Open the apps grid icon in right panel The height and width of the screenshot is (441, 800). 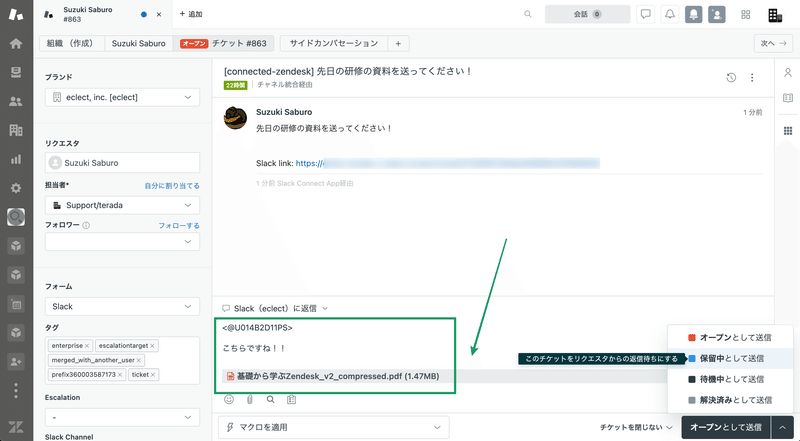(x=788, y=131)
